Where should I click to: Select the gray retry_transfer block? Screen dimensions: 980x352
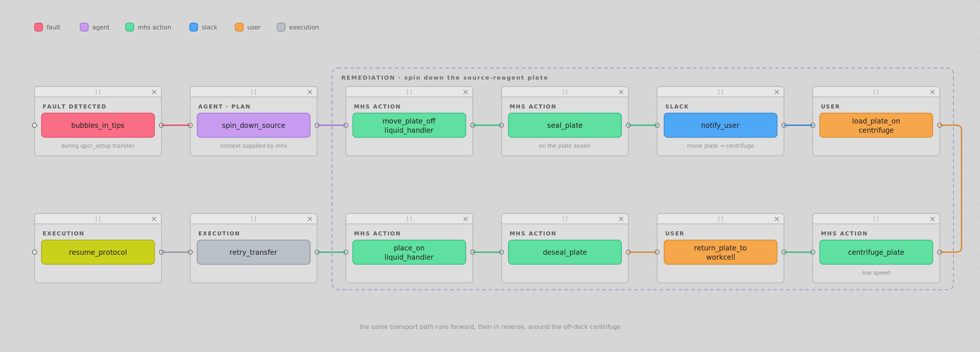253,252
